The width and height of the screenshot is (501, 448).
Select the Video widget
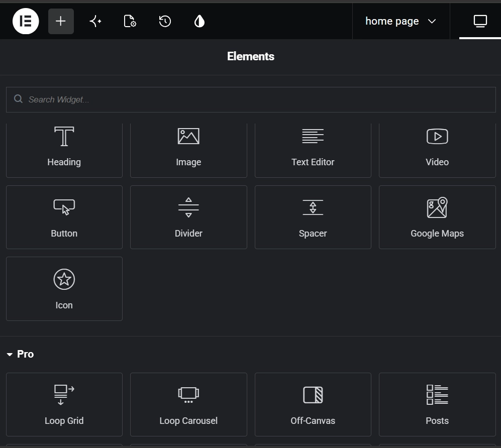[437, 150]
